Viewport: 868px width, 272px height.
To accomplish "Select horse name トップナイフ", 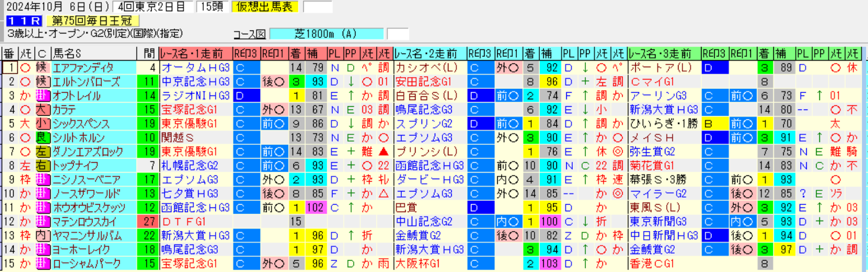I will [x=94, y=165].
